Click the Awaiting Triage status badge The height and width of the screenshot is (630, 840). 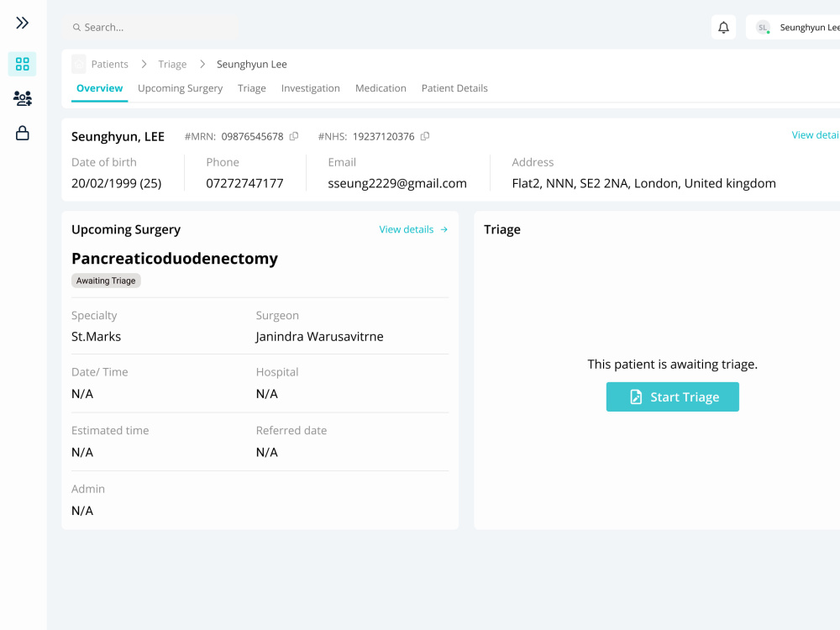(x=106, y=281)
